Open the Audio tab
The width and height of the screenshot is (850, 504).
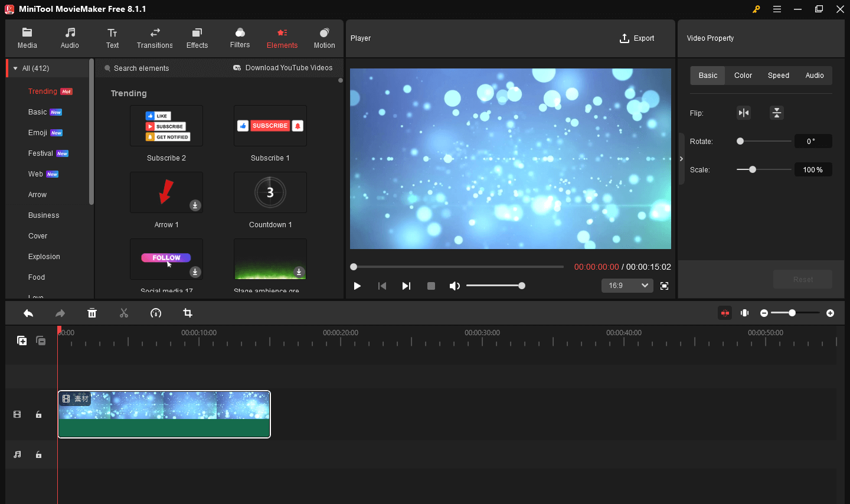70,38
